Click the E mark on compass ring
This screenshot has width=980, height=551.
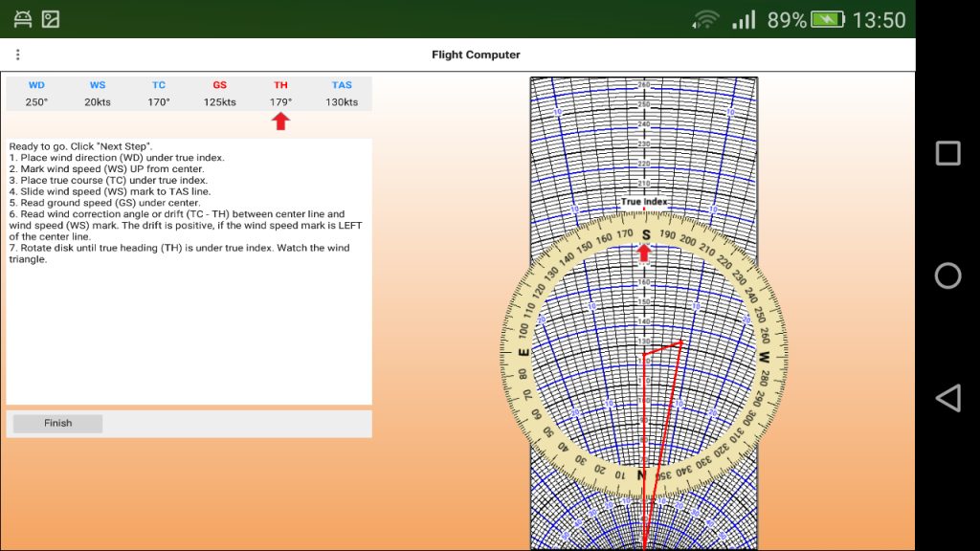click(x=523, y=352)
